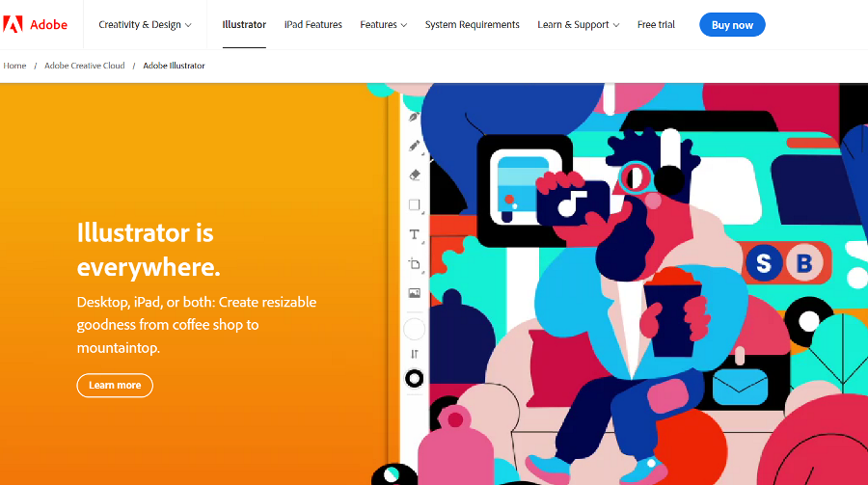The image size is (868, 485).
Task: Click the blue envelope icon in artwork
Action: click(740, 387)
